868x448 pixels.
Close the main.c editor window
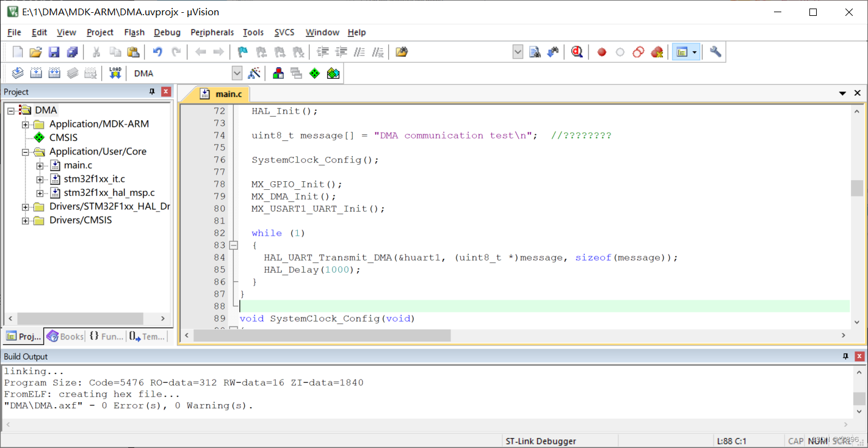(x=858, y=93)
